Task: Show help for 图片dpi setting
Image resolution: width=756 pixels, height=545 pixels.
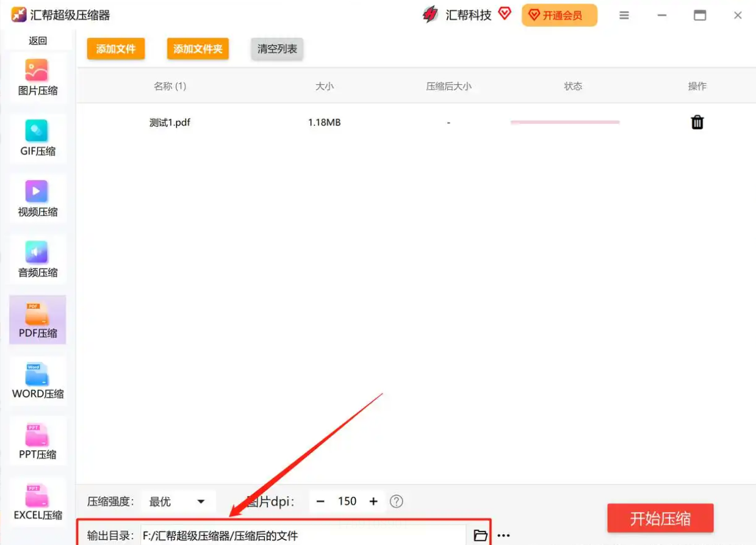Action: 397,502
